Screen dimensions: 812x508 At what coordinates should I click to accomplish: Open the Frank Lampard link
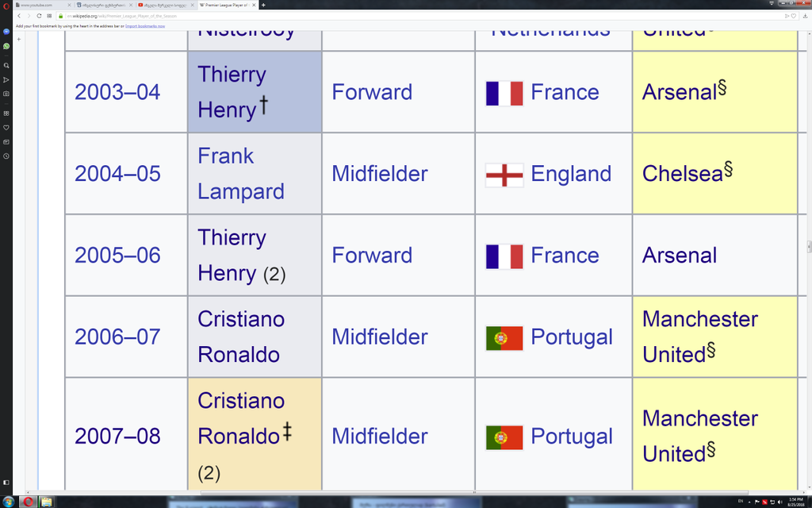click(241, 174)
